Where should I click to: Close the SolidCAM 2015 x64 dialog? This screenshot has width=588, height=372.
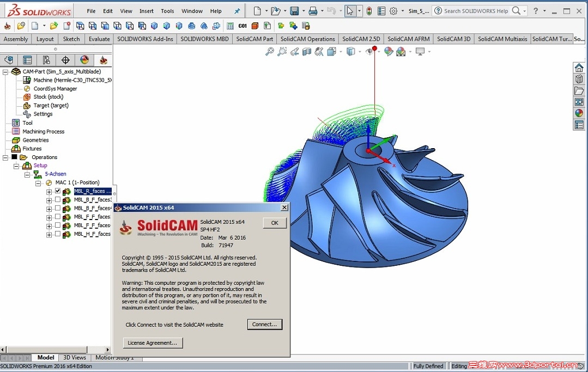click(x=284, y=208)
